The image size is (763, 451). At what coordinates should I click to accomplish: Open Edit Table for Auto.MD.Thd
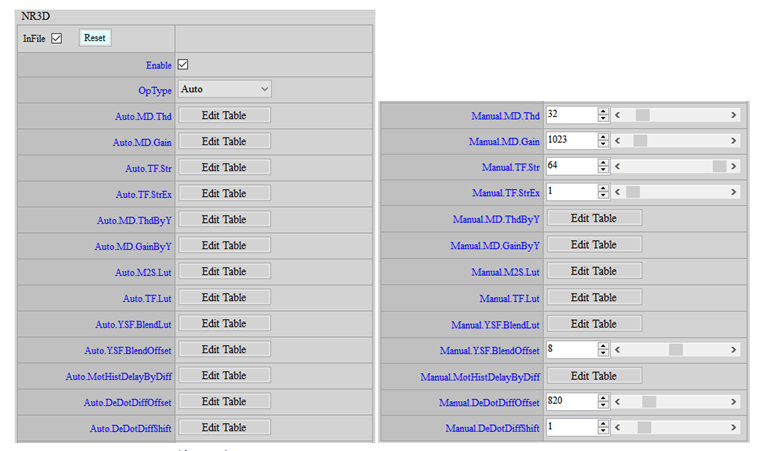[224, 116]
